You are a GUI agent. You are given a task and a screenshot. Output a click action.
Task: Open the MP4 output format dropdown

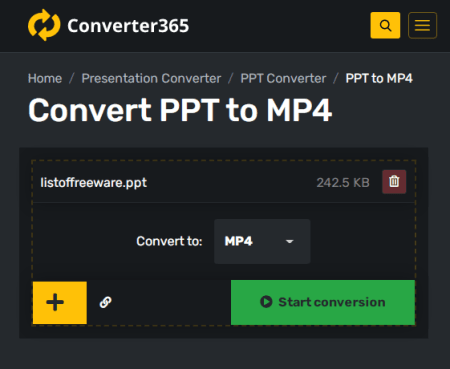click(262, 241)
